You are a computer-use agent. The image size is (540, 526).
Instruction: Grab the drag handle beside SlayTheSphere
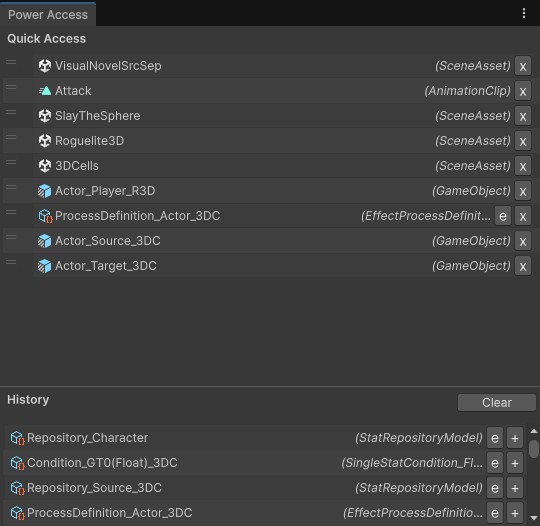[11, 112]
